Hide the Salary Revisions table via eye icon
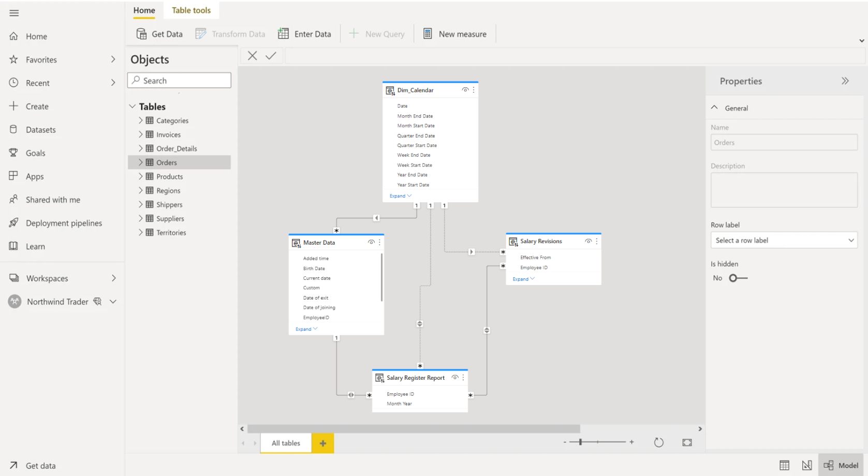Image resolution: width=868 pixels, height=476 pixels. (x=587, y=241)
